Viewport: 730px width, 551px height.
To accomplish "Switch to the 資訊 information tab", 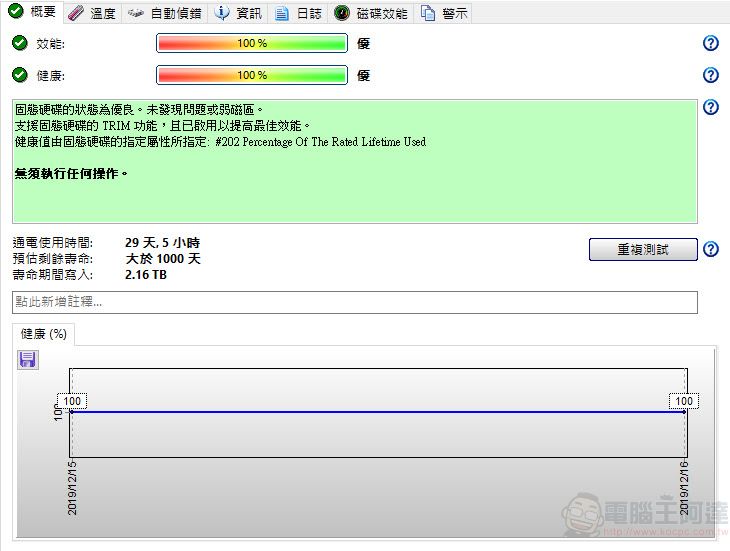I will (238, 13).
